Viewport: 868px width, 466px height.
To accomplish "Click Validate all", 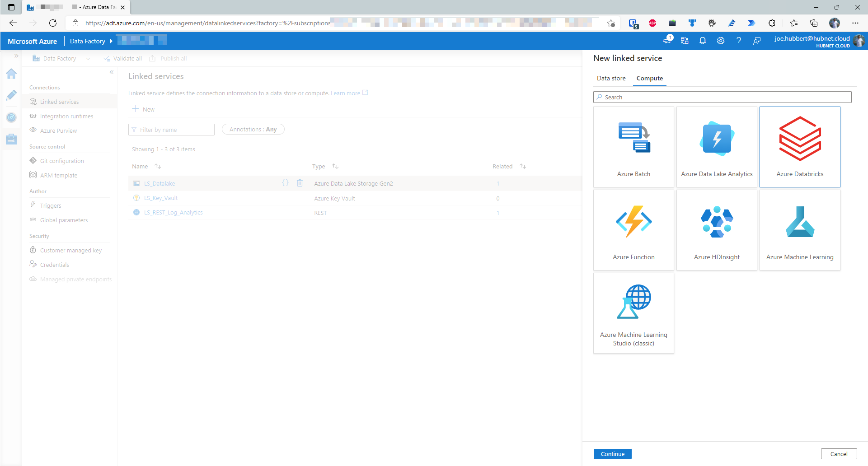I will [x=122, y=58].
